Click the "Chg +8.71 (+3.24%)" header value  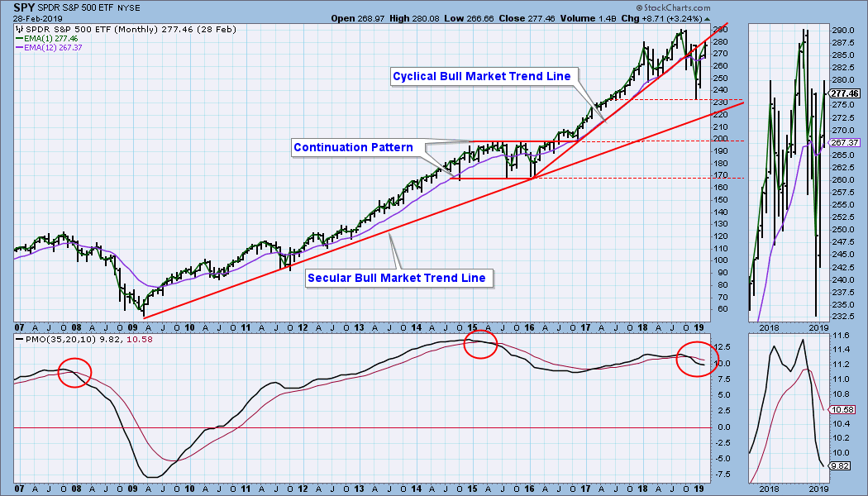point(660,19)
